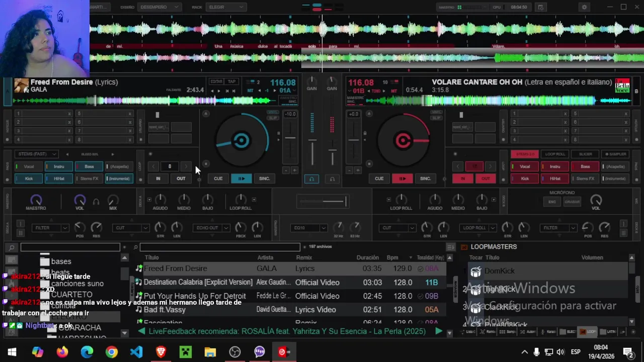The height and width of the screenshot is (362, 644).
Task: Click the left deck play/pause button
Action: point(242,178)
